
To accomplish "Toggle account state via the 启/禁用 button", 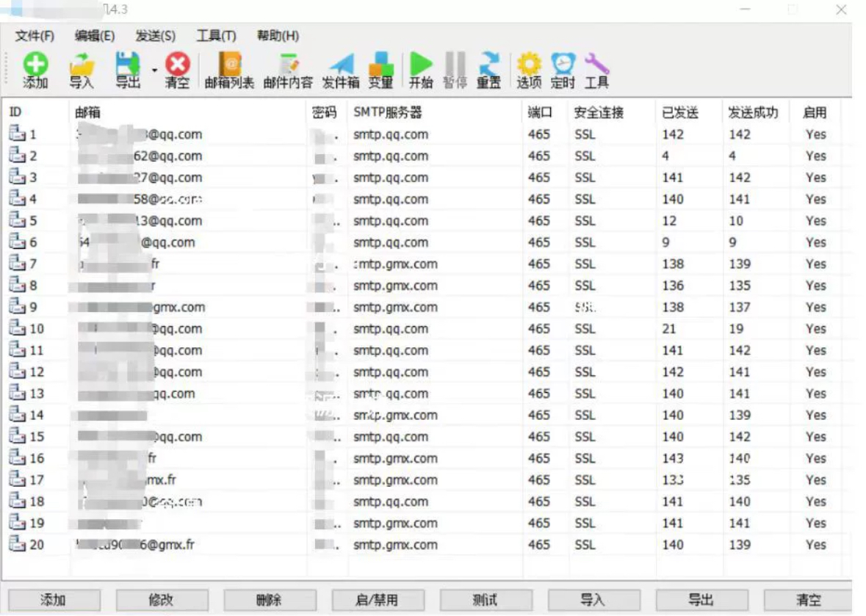I will point(378,601).
